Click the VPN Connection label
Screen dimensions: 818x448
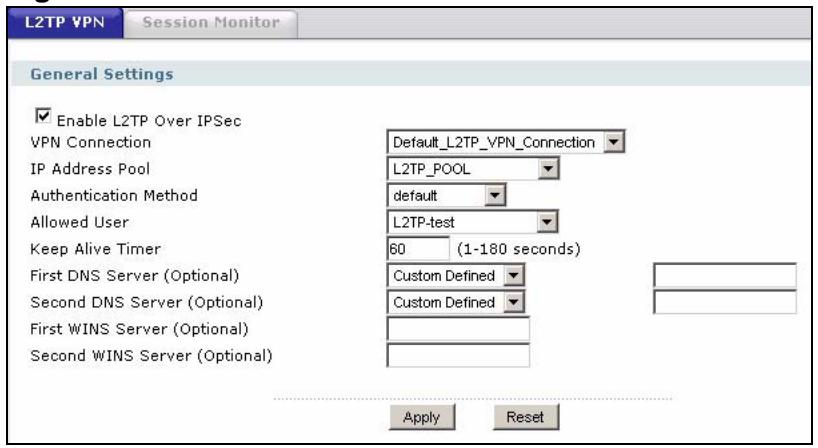pyautogui.click(x=91, y=142)
